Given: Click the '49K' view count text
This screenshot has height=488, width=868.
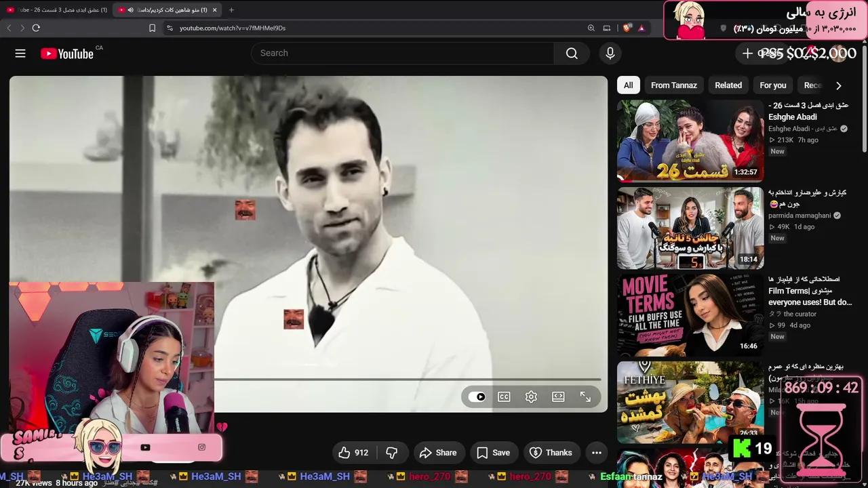Looking at the screenshot, I should click(x=784, y=227).
